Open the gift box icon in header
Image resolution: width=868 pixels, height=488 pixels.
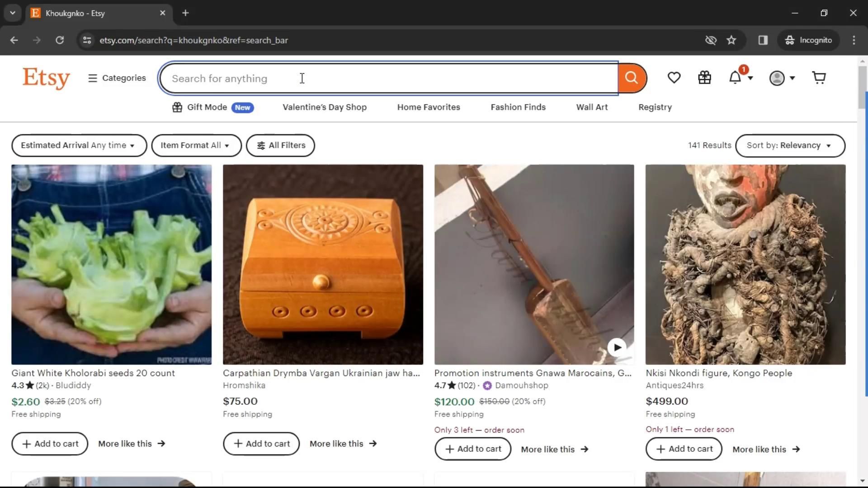[x=704, y=78]
